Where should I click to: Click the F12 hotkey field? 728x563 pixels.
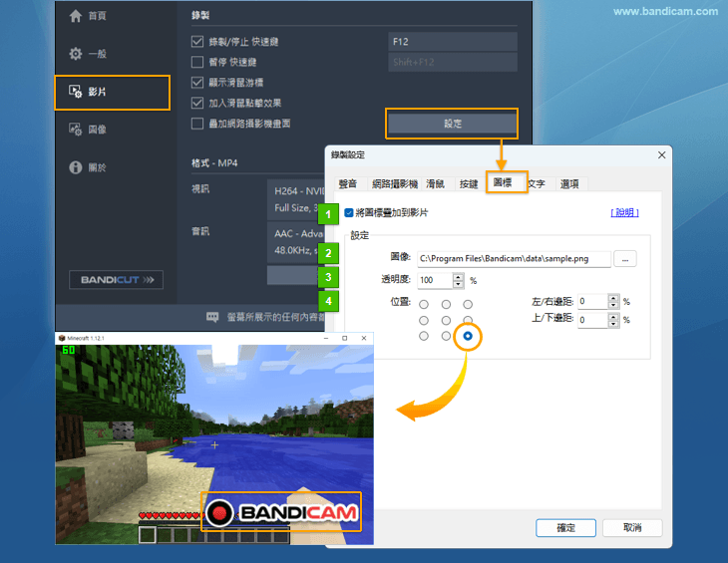(453, 42)
